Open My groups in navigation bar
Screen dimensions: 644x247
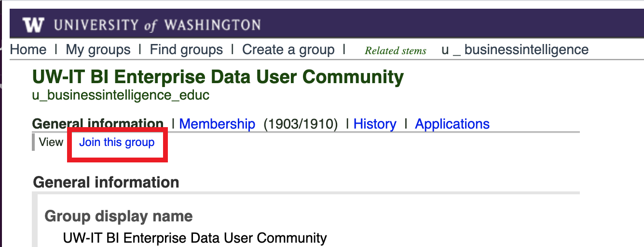tap(98, 50)
